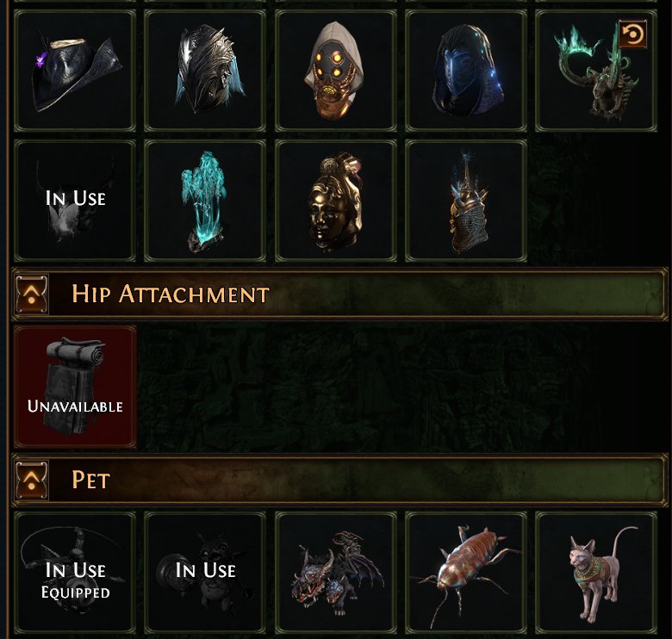Select the black tricorn hat cosmetic
The height and width of the screenshot is (639, 672).
75,71
